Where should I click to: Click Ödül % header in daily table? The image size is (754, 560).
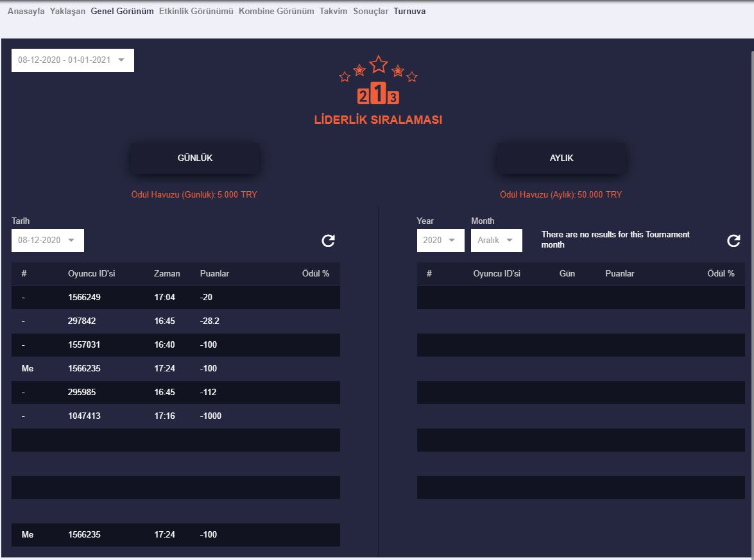(x=316, y=273)
